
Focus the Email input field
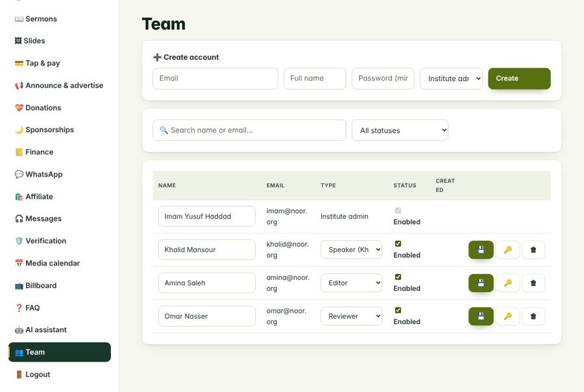coord(215,79)
